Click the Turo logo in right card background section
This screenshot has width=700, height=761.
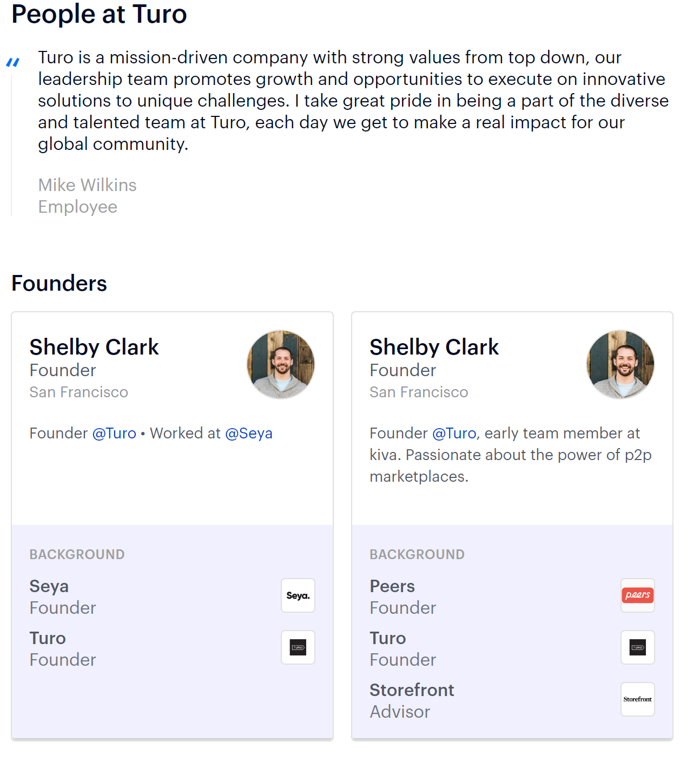[637, 647]
